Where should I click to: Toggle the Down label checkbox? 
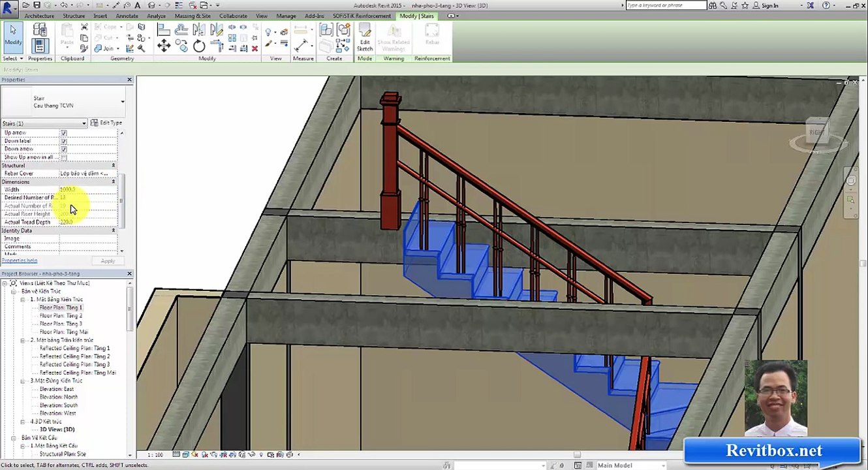(x=63, y=141)
